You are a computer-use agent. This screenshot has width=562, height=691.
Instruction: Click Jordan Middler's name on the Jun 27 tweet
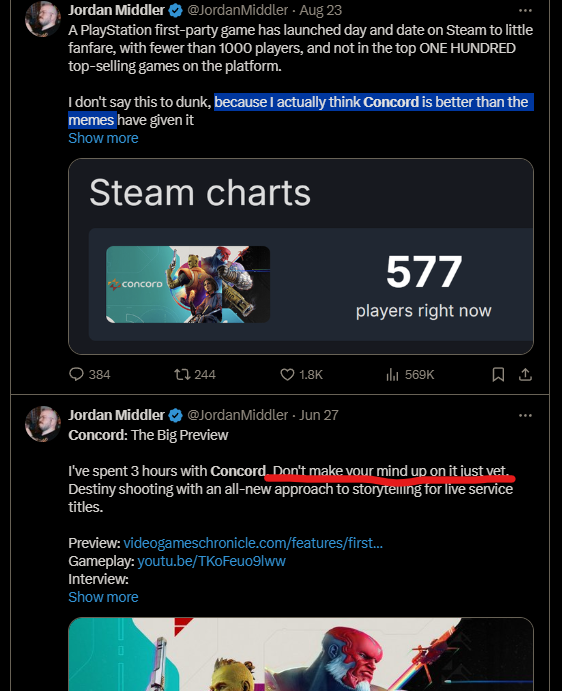[116, 415]
